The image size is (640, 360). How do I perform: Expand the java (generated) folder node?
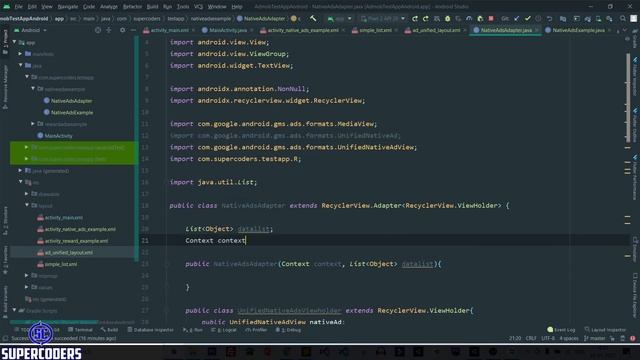[20, 171]
